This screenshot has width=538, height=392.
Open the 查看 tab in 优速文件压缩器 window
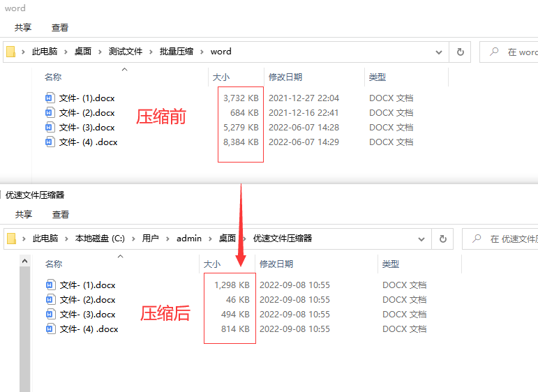click(x=61, y=214)
